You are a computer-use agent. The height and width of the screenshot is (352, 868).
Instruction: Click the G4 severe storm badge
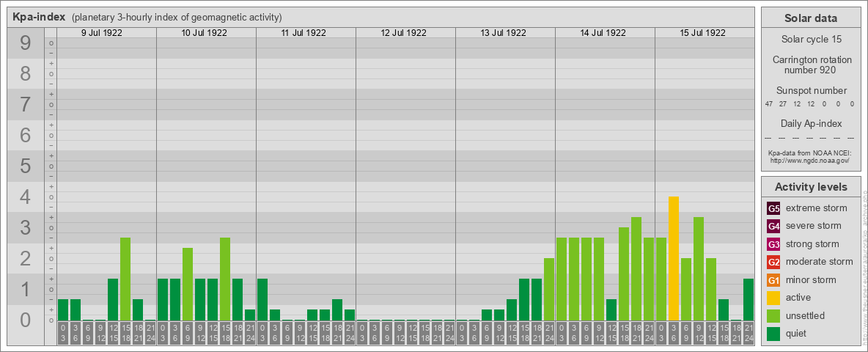click(x=773, y=227)
